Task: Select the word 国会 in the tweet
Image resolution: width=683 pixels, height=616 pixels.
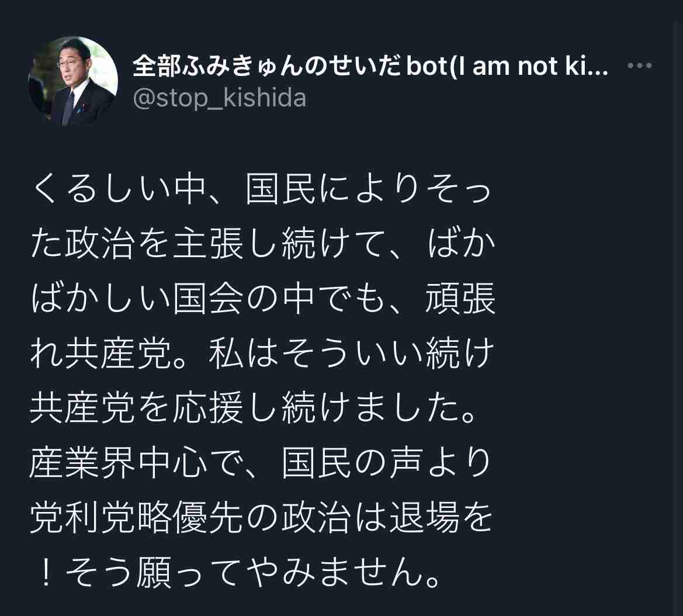Action: [208, 299]
